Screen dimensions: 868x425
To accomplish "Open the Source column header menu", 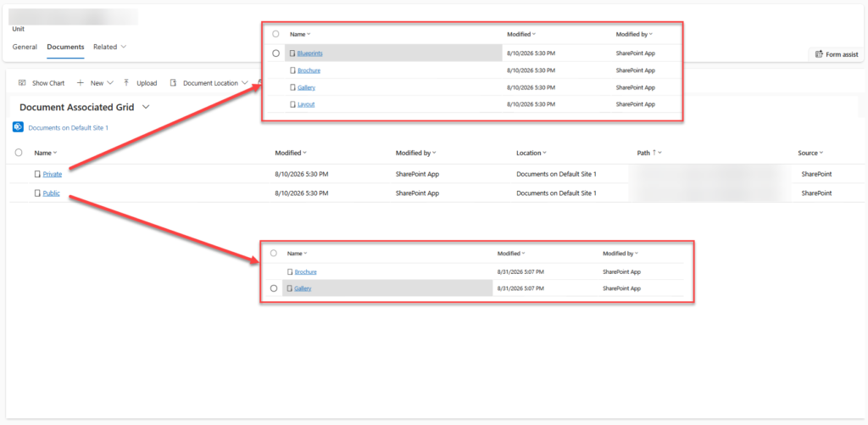I will (x=821, y=153).
